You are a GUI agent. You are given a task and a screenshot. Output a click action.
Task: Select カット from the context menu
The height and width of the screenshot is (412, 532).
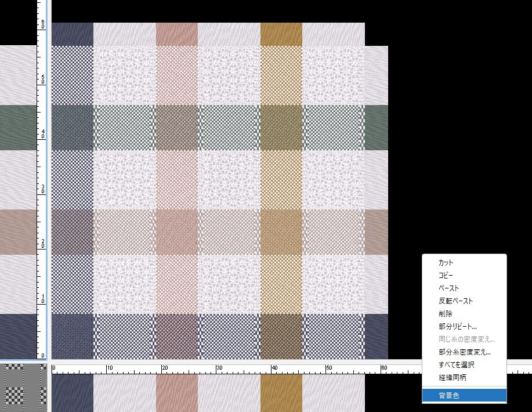coord(446,263)
